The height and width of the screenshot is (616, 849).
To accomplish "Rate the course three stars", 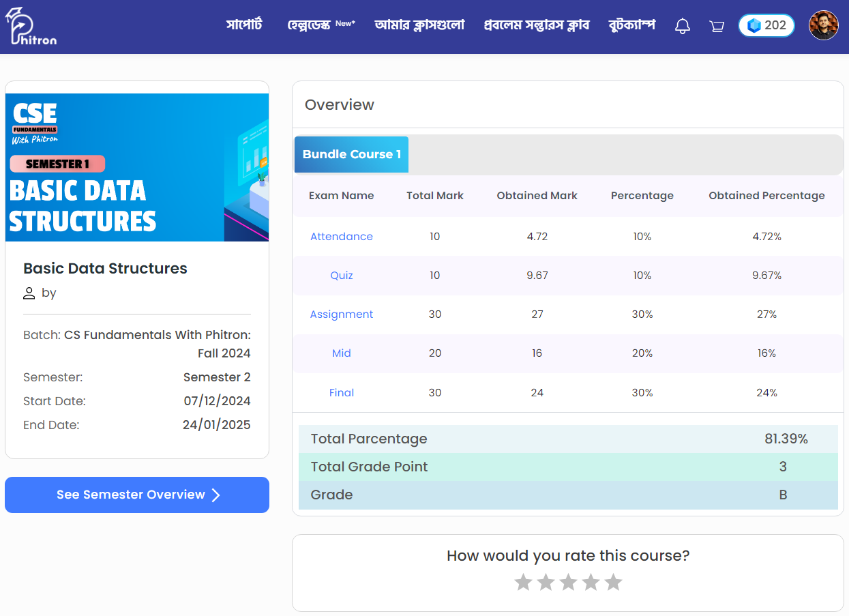I will point(568,582).
